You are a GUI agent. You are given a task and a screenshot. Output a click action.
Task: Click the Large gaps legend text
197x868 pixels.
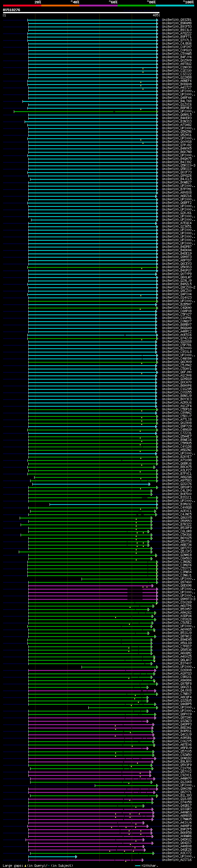point(38,865)
